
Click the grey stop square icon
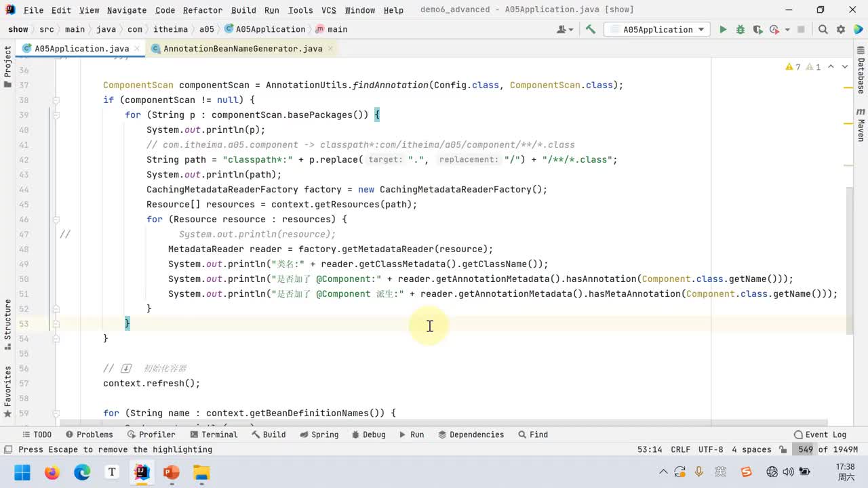pos(801,29)
